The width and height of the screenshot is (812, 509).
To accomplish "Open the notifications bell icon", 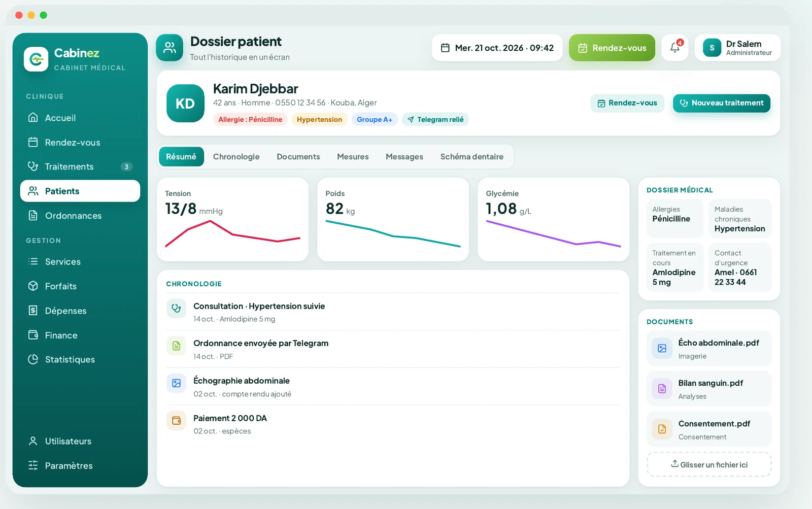I will pyautogui.click(x=674, y=48).
